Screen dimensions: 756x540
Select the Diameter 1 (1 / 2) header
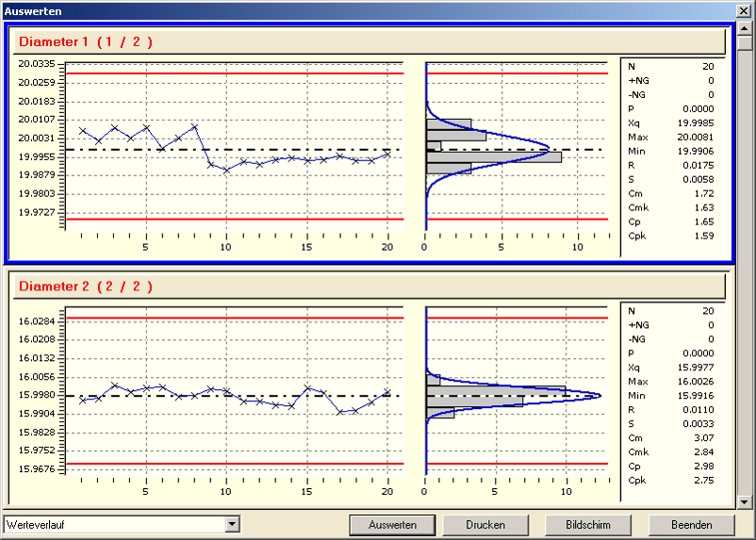click(x=368, y=41)
